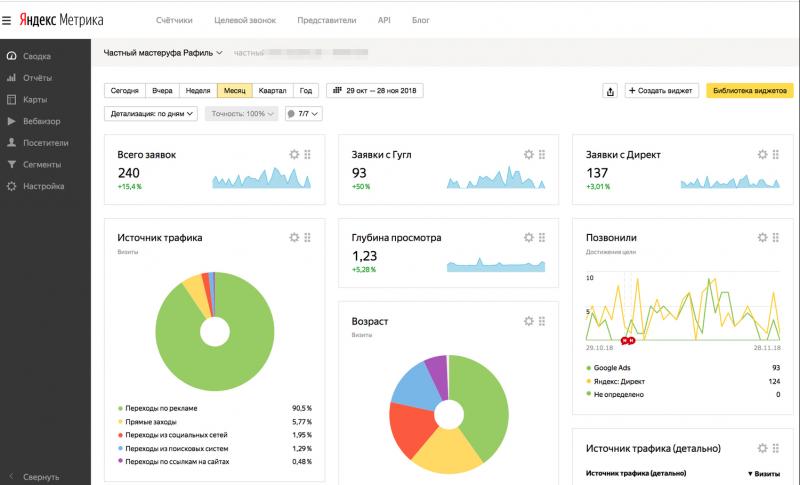Click yellow Прямые заходы legend dot
Screen dimensions: 800x485
coord(120,422)
